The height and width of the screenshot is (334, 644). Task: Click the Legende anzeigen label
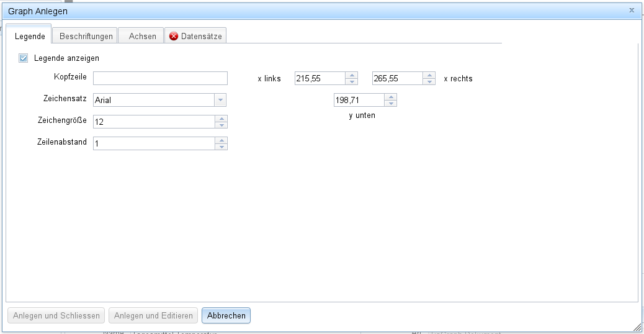66,58
